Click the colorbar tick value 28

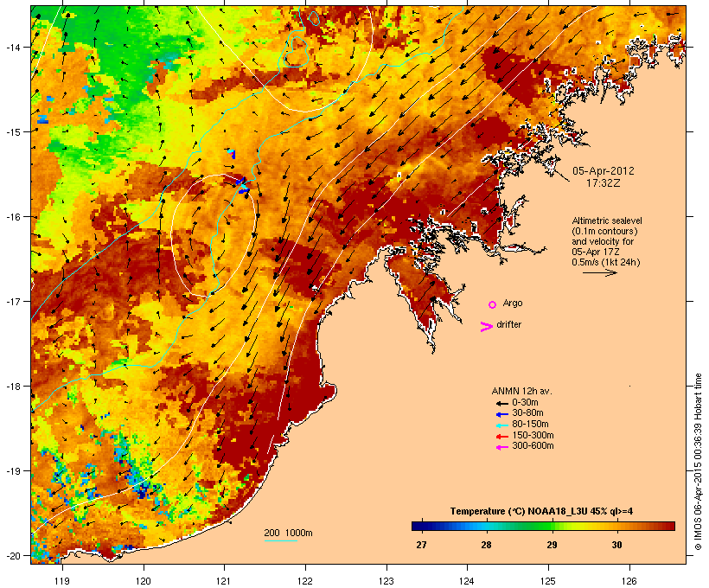coord(487,545)
